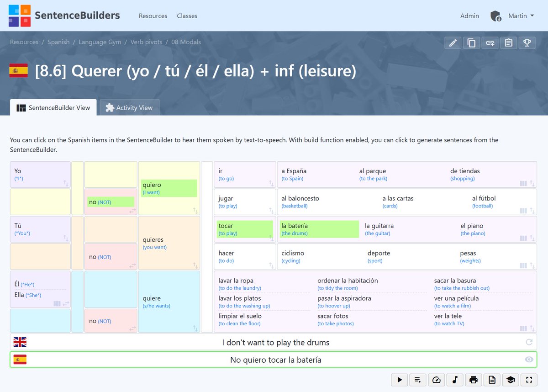The width and height of the screenshot is (548, 392).
Task: Click the Spanish flag on the Spanish sentence bar
Action: pyautogui.click(x=20, y=360)
